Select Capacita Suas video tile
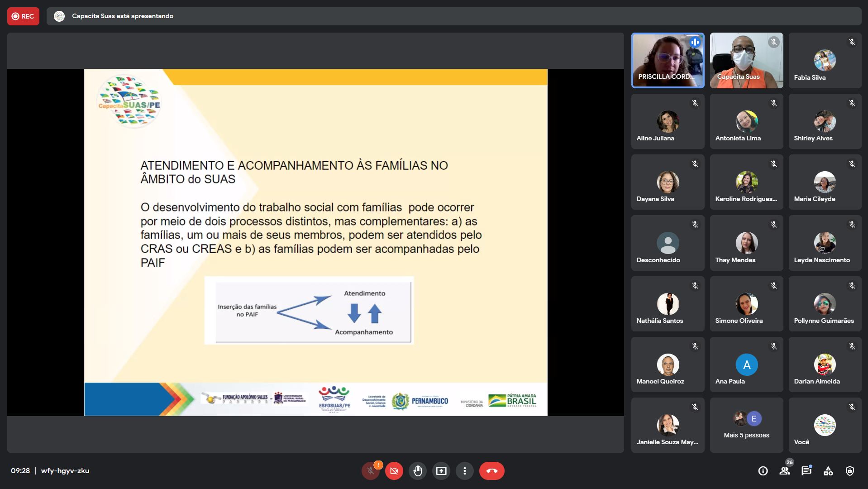Screen dimensions: 868x489 746,60
